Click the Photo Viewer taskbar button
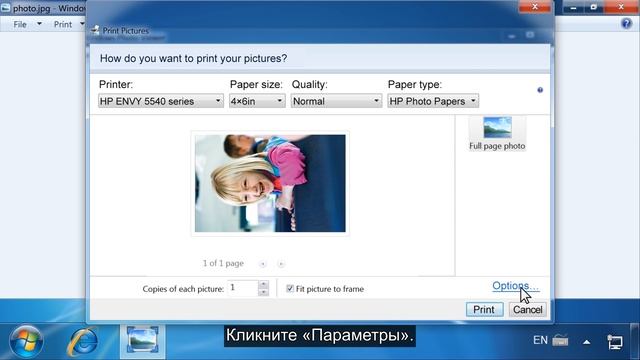The image size is (640, 360). (143, 341)
